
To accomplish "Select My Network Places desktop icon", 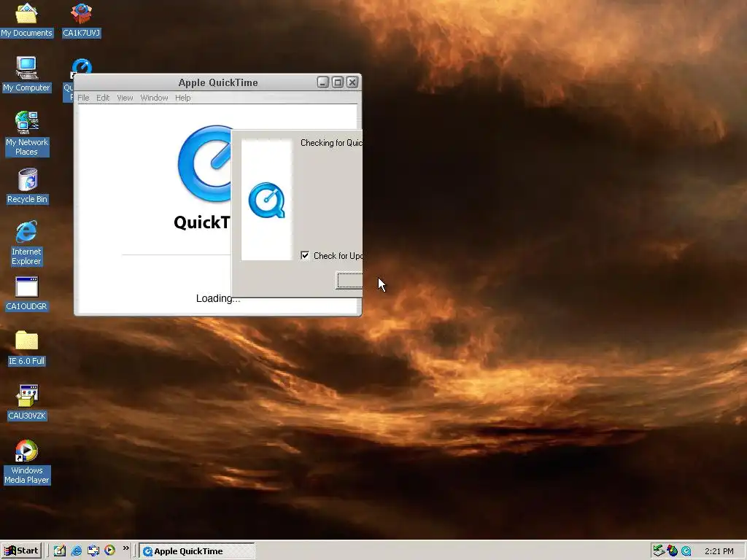I will point(27,134).
